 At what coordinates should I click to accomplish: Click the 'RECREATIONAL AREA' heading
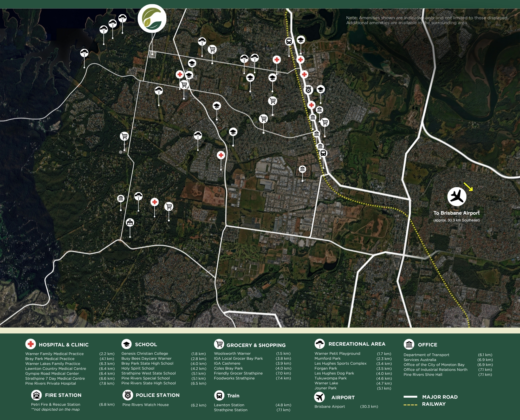357,344
